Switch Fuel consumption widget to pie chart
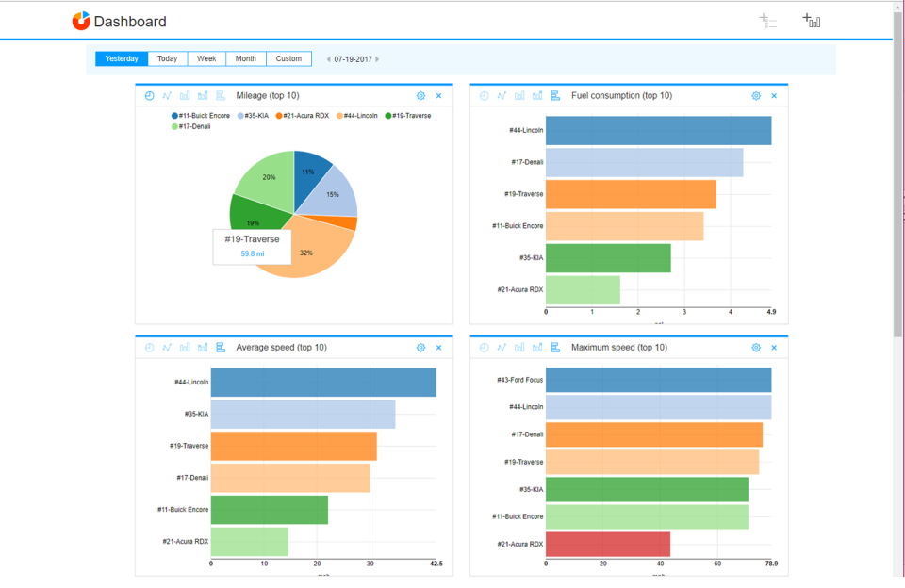Viewport: 905px width, 588px height. (484, 95)
